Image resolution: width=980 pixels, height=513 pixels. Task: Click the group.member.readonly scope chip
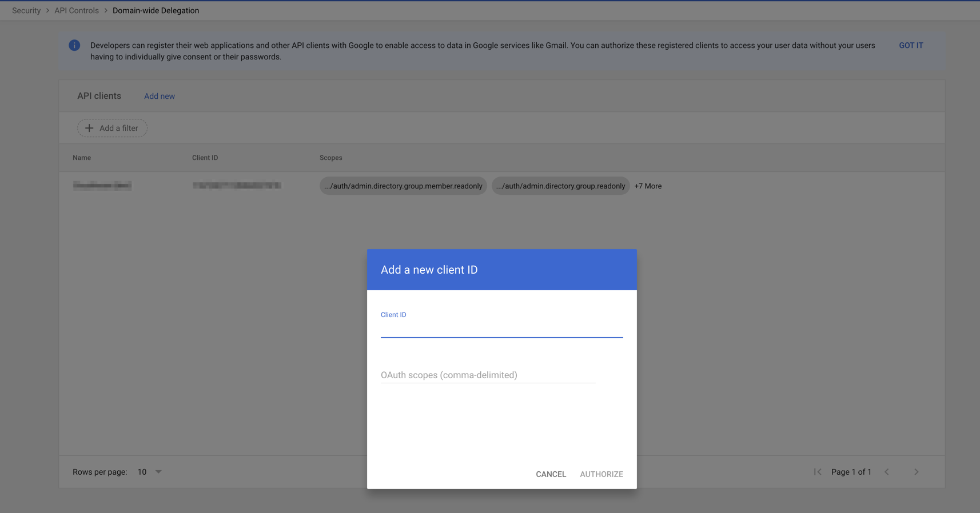pyautogui.click(x=403, y=186)
